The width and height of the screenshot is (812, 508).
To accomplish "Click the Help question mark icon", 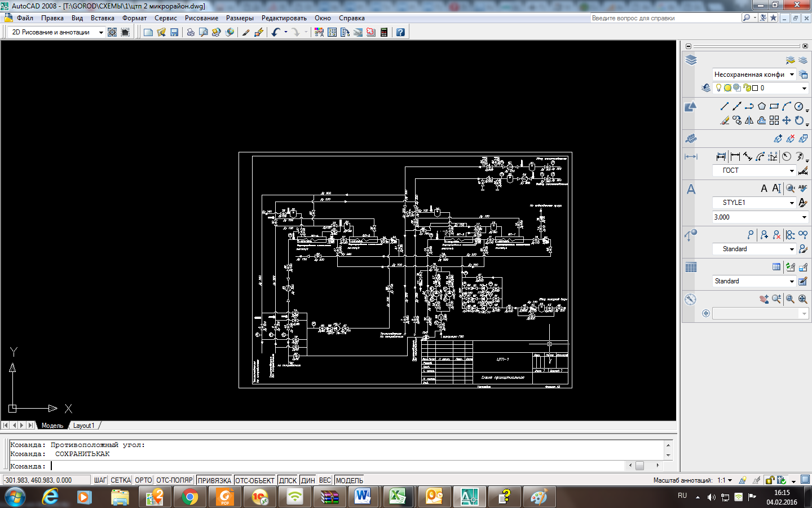I will point(400,32).
